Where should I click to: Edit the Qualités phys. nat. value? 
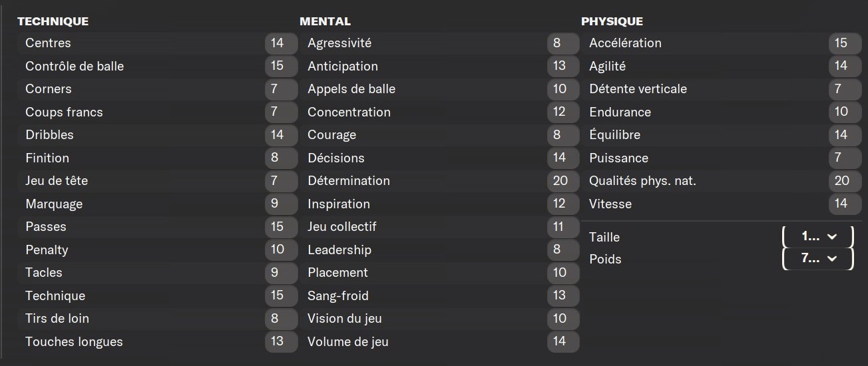point(845,180)
